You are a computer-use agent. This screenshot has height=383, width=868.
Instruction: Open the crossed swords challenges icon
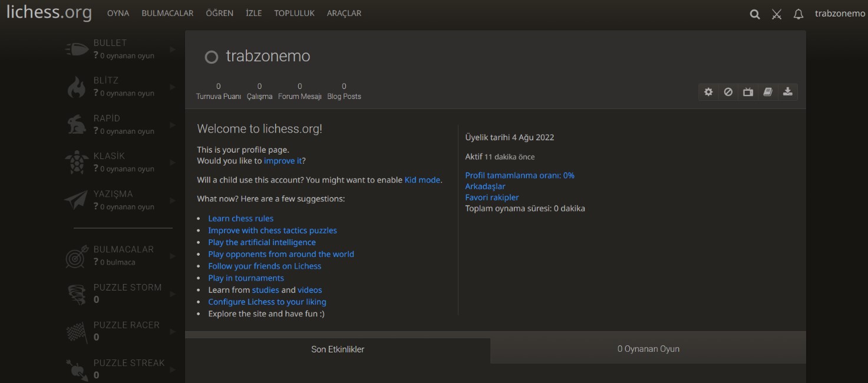pyautogui.click(x=777, y=15)
